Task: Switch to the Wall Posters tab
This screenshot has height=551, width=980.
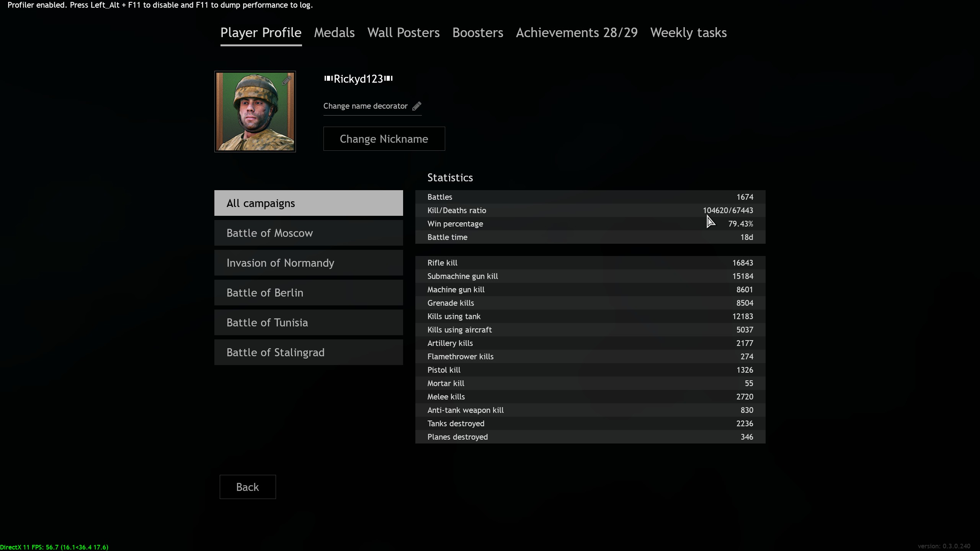Action: tap(403, 33)
